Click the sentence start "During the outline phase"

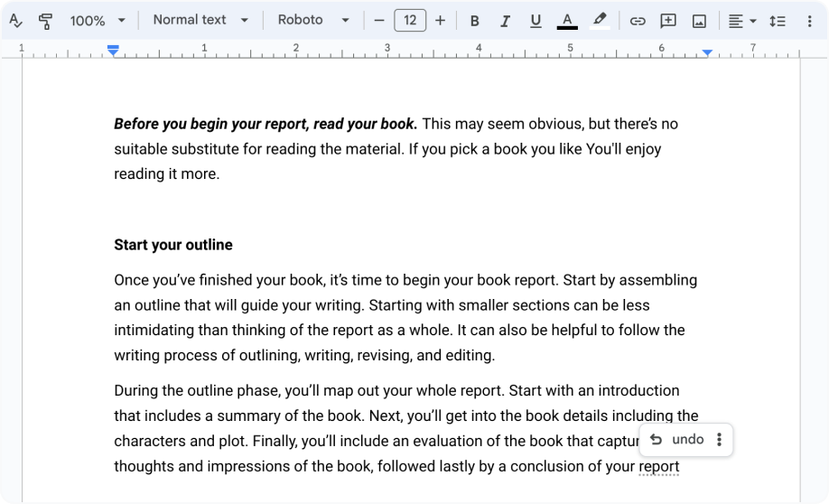(x=197, y=391)
